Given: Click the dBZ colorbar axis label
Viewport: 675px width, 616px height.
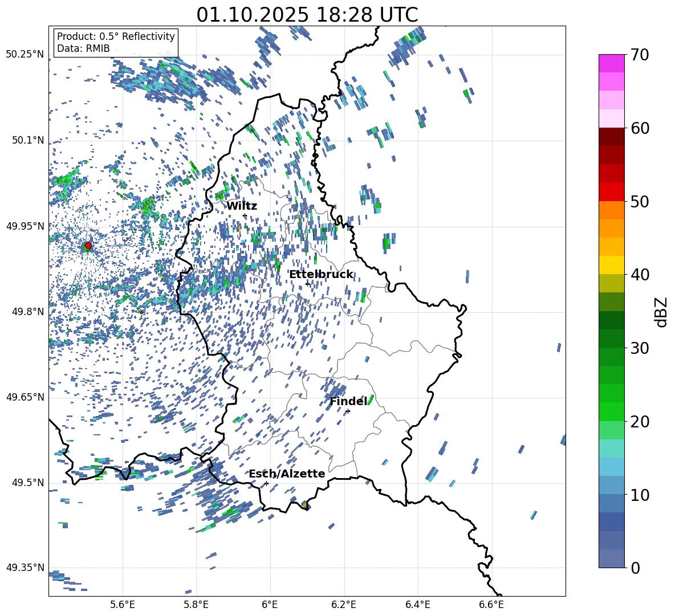Looking at the screenshot, I should point(661,312).
